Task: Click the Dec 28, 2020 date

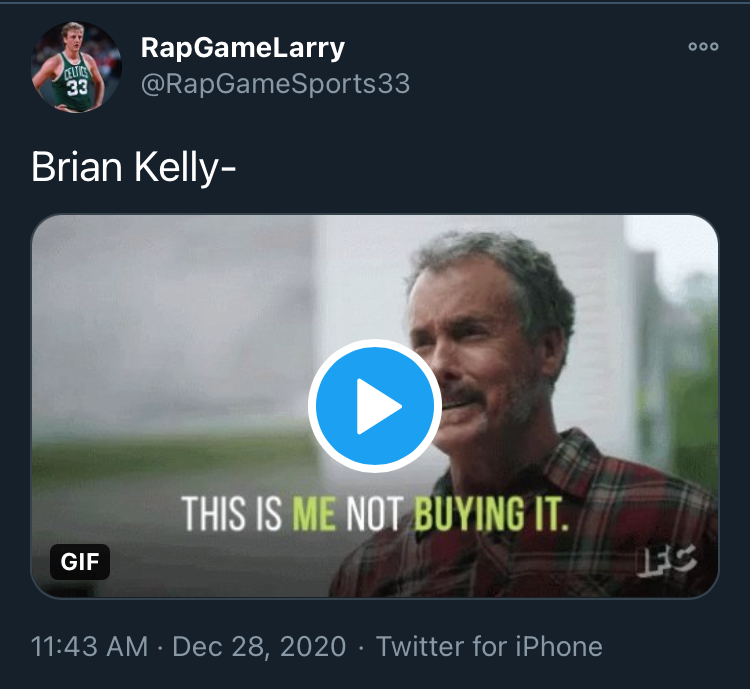Action: click(259, 646)
